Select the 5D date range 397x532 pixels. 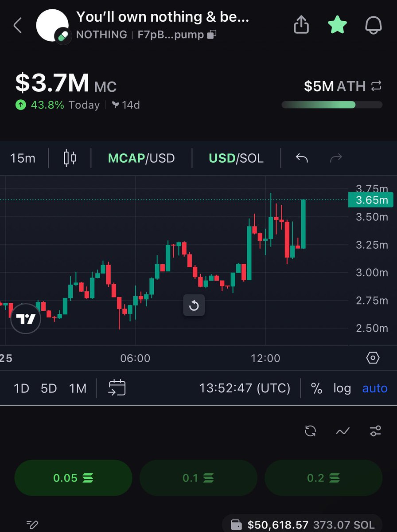[49, 388]
